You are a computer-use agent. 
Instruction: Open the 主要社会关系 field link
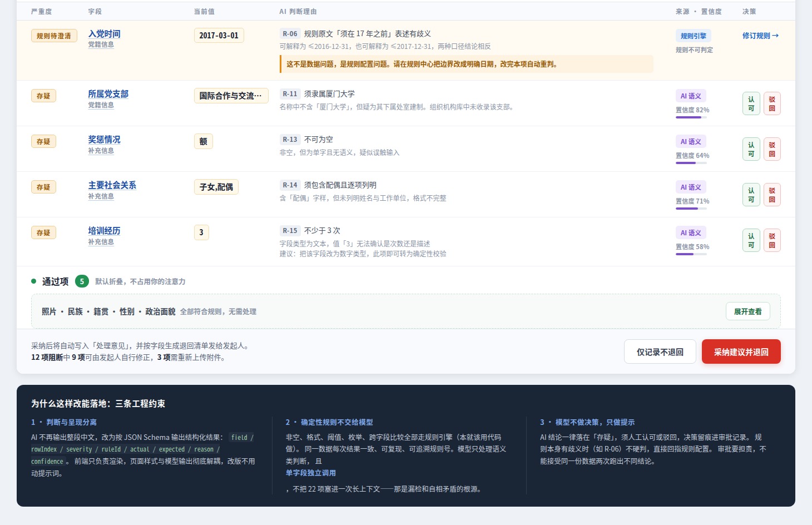[x=112, y=185]
